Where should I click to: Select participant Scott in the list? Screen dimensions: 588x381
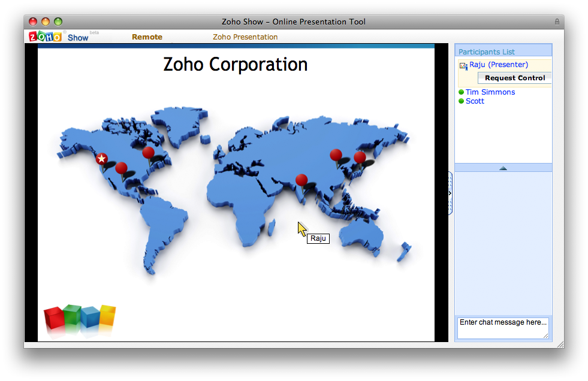pos(475,101)
